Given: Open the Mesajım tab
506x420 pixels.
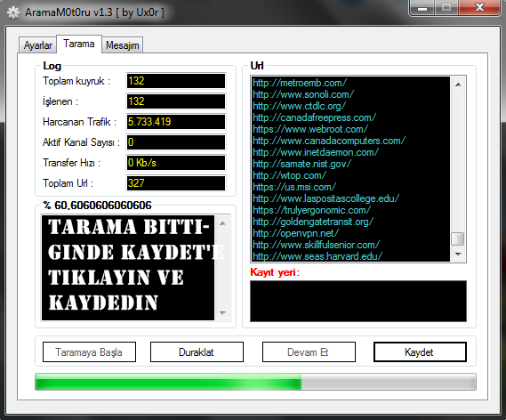Looking at the screenshot, I should [x=123, y=45].
